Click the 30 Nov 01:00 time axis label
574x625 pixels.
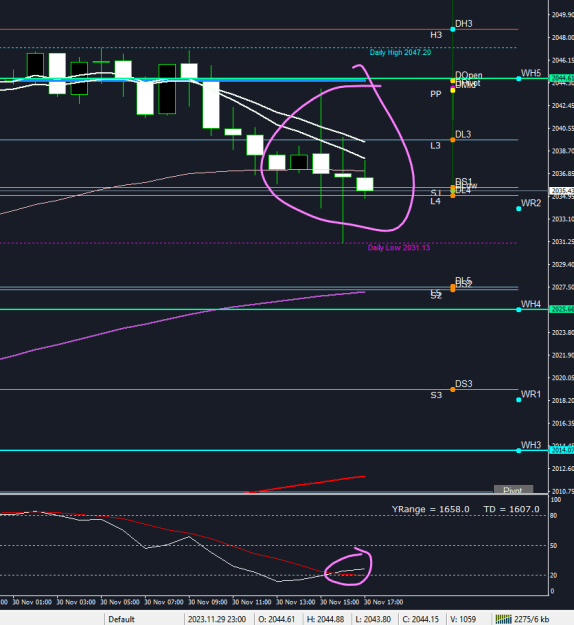(x=32, y=602)
